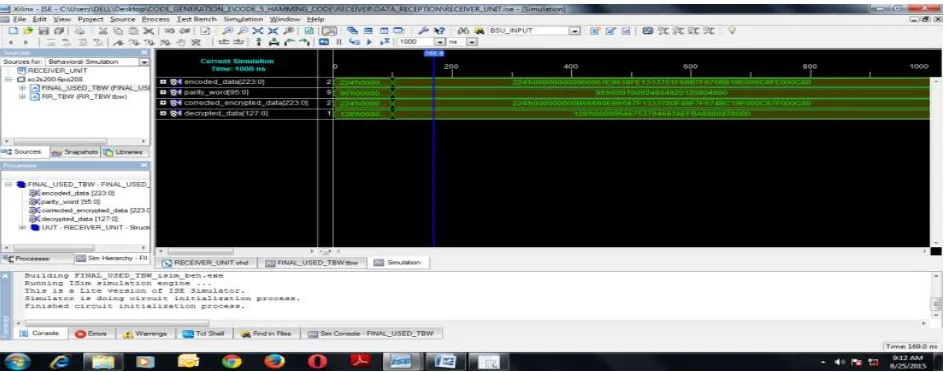Screen dimensions: 948x372
Task: Expand the encoded_data[223:0] signal
Action: [163, 82]
